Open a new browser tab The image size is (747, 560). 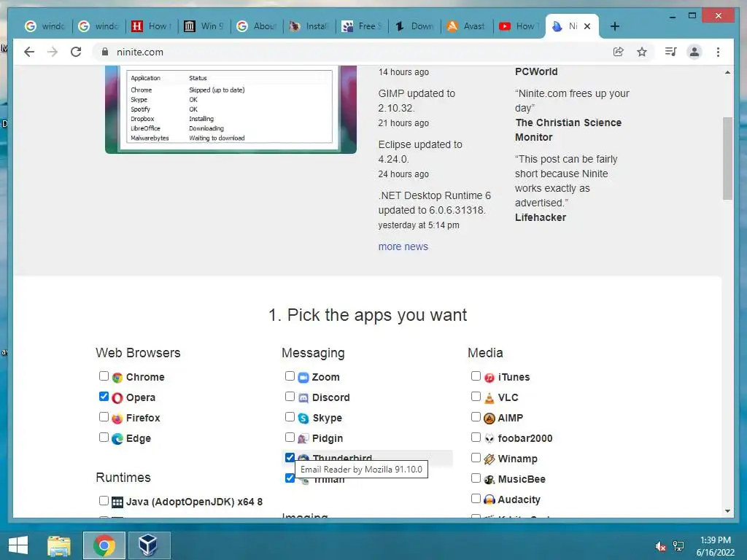[x=614, y=26]
